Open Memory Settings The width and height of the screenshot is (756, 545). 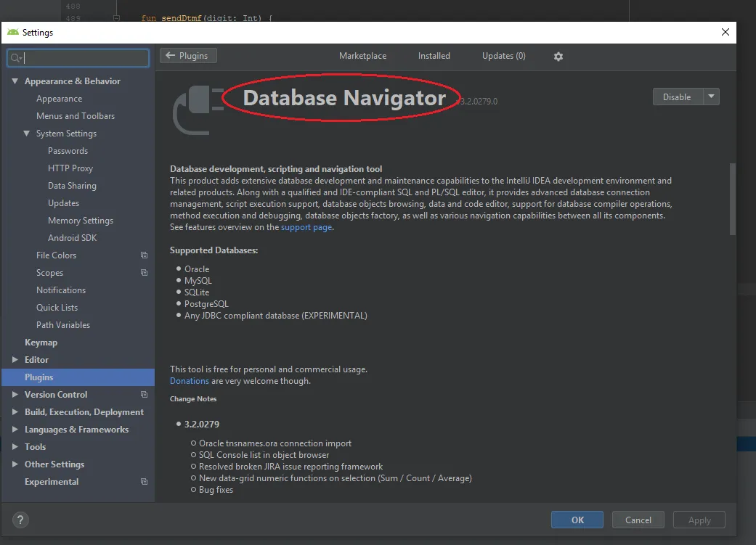(81, 220)
